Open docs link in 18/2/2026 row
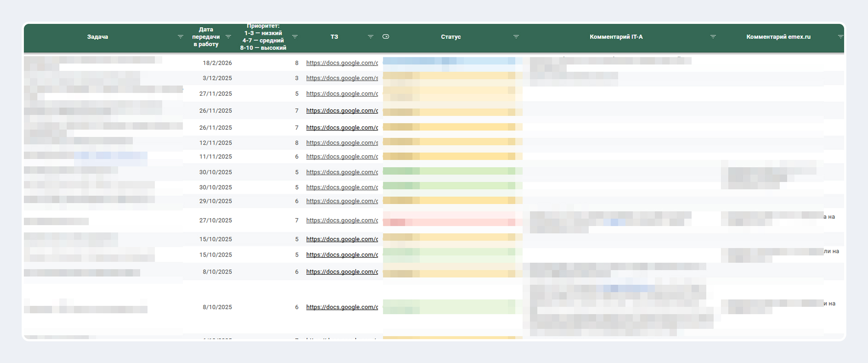The width and height of the screenshot is (868, 363). 342,63
